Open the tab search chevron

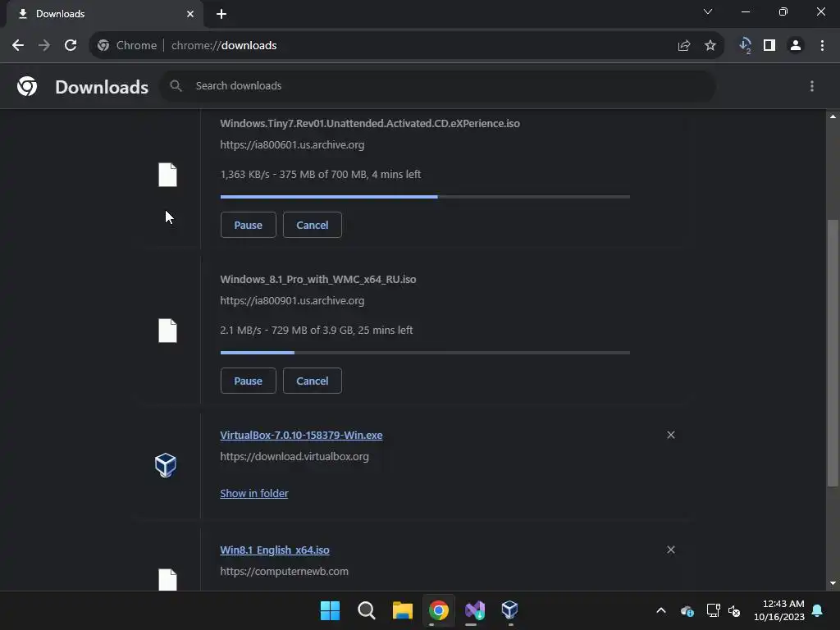tap(708, 11)
